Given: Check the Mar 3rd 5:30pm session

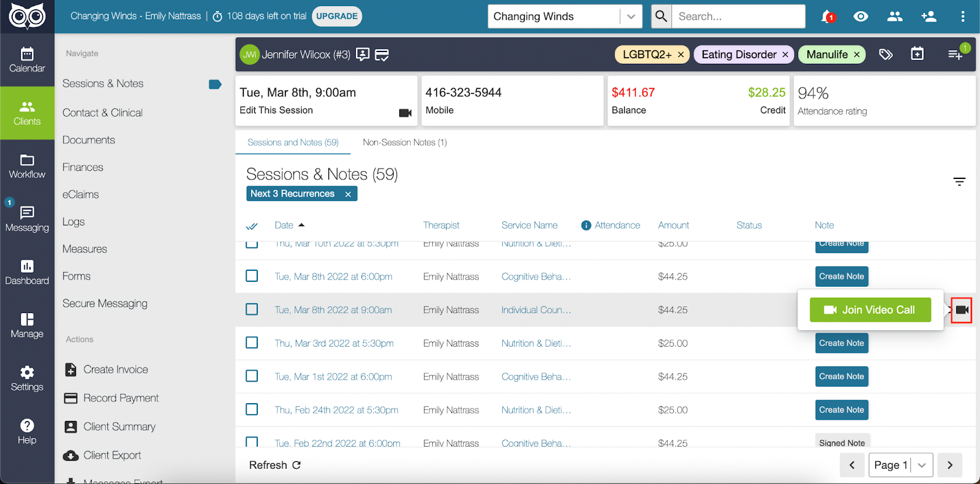Looking at the screenshot, I should (x=252, y=342).
